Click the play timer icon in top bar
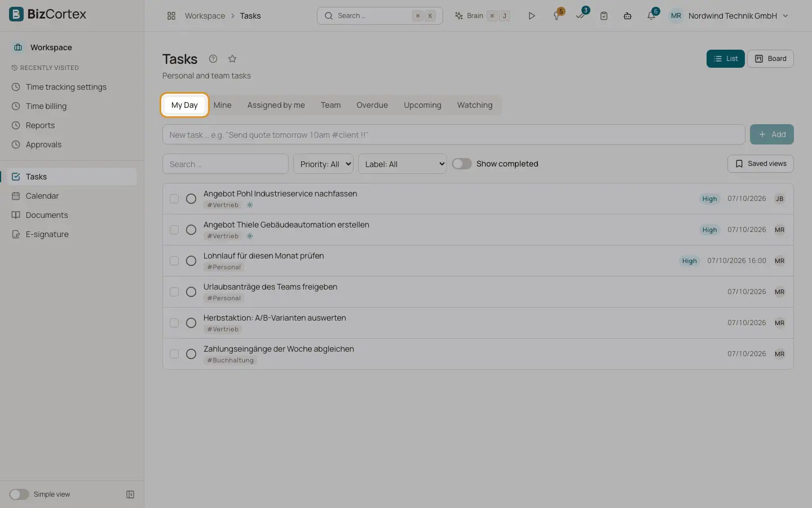The image size is (812, 508). [531, 16]
